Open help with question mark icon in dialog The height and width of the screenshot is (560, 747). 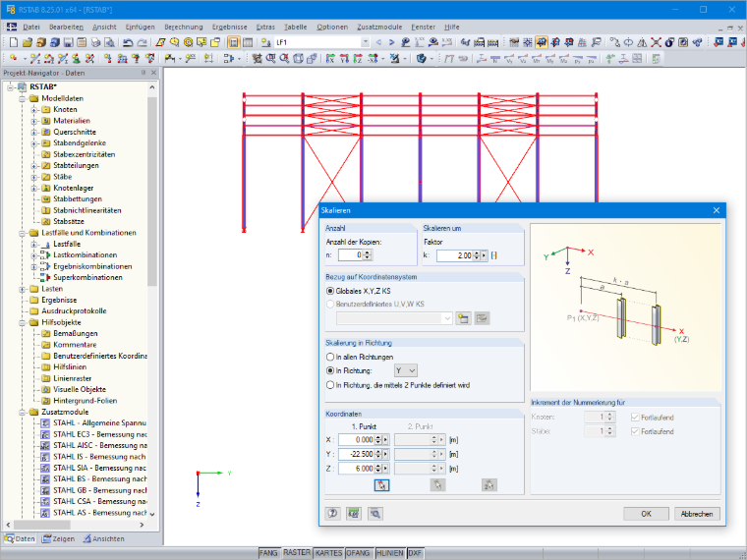click(333, 513)
